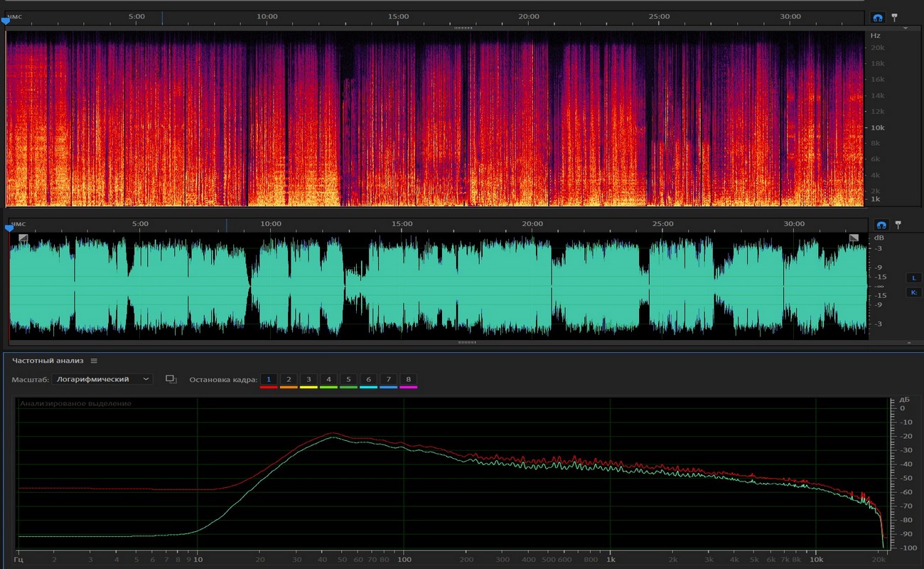Click the small collapse arrow above the Hz scale
The height and width of the screenshot is (569, 924).
[x=906, y=28]
